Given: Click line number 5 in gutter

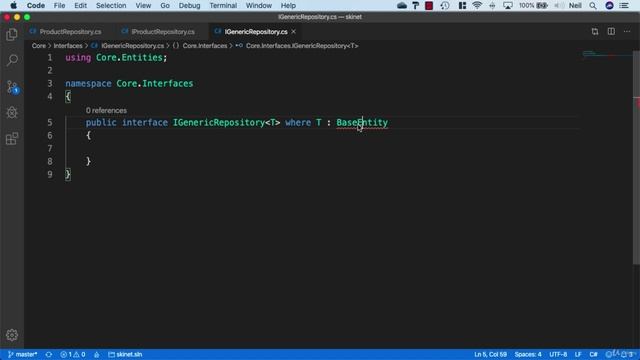Looking at the screenshot, I should point(50,122).
